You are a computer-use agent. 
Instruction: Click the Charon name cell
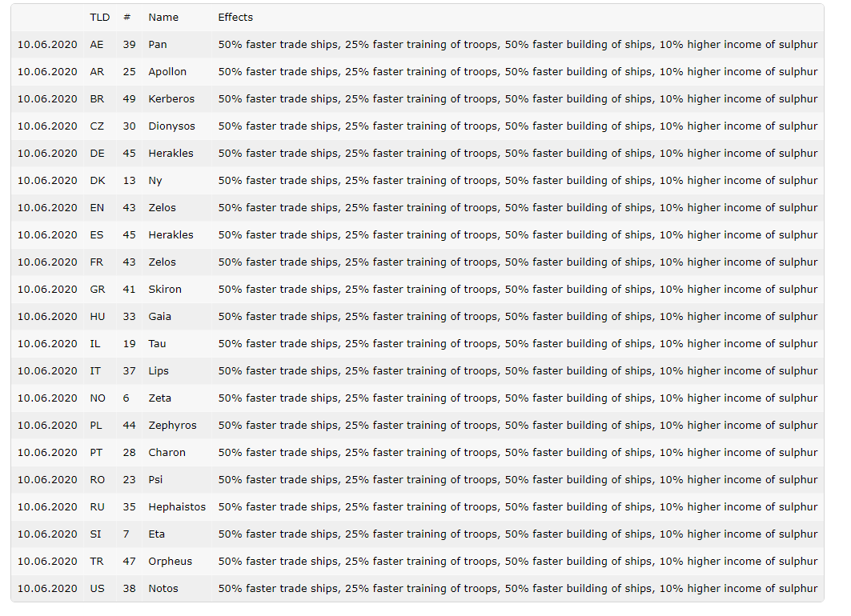click(x=167, y=452)
